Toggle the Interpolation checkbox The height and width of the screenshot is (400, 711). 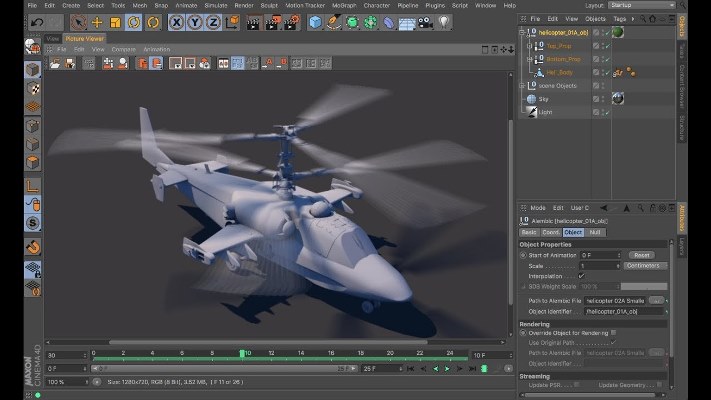coord(581,276)
